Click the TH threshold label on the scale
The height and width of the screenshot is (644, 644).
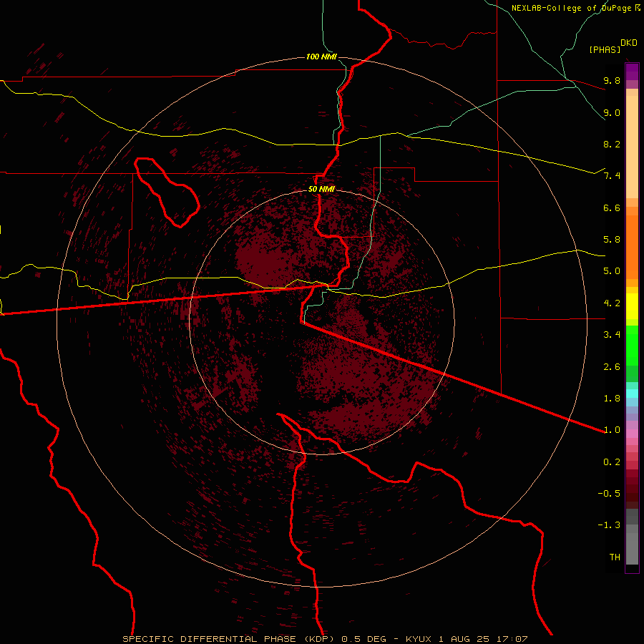[615, 557]
